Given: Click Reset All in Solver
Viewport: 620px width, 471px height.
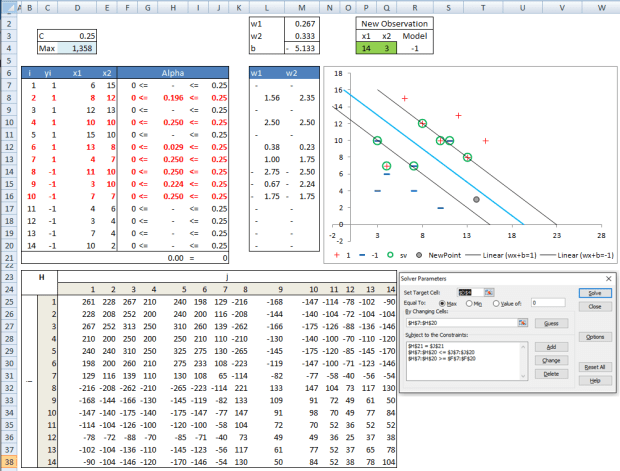Looking at the screenshot, I should coord(594,367).
